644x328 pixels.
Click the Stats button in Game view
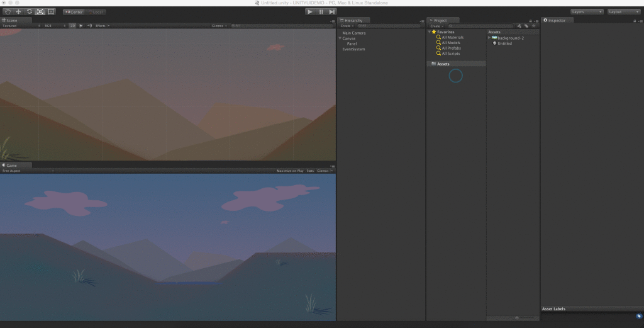click(x=310, y=171)
